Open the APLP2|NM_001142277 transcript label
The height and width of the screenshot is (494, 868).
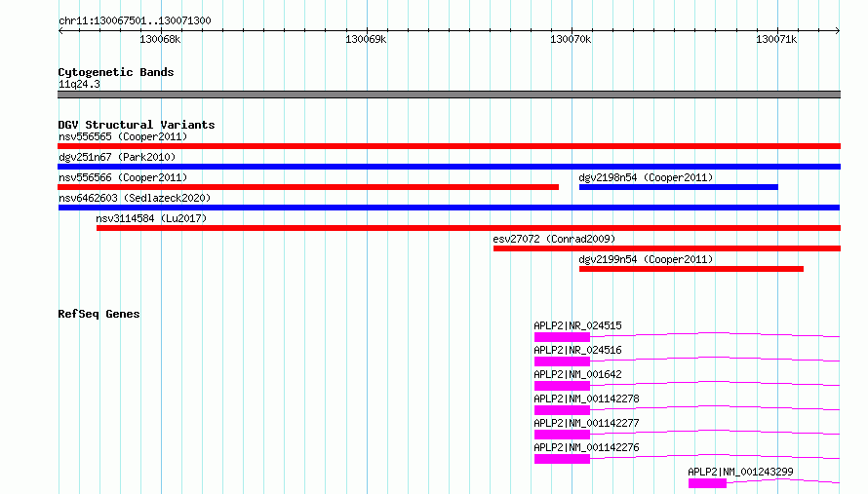(586, 423)
